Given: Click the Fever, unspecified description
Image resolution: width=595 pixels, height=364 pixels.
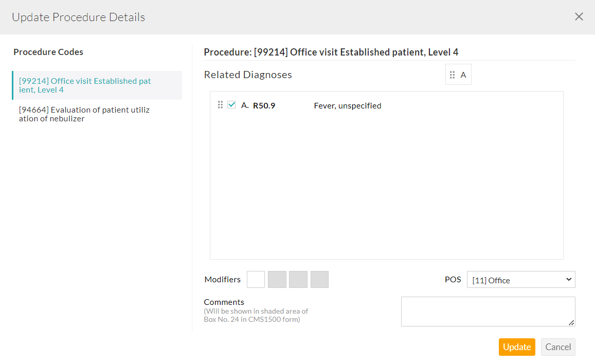Looking at the screenshot, I should click(348, 106).
